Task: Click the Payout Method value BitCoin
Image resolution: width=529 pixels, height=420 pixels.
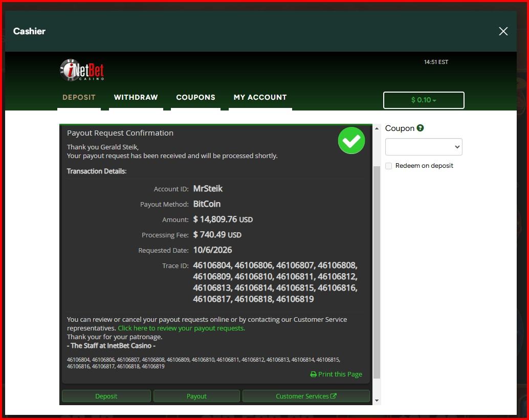Action: pos(207,204)
